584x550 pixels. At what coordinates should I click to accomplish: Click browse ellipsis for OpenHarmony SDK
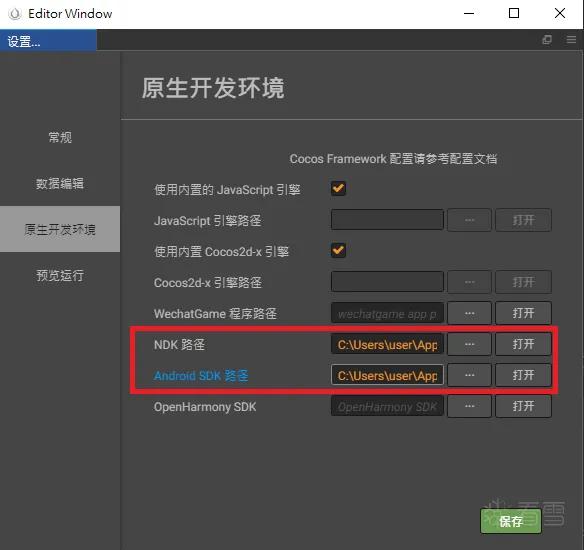coord(469,406)
